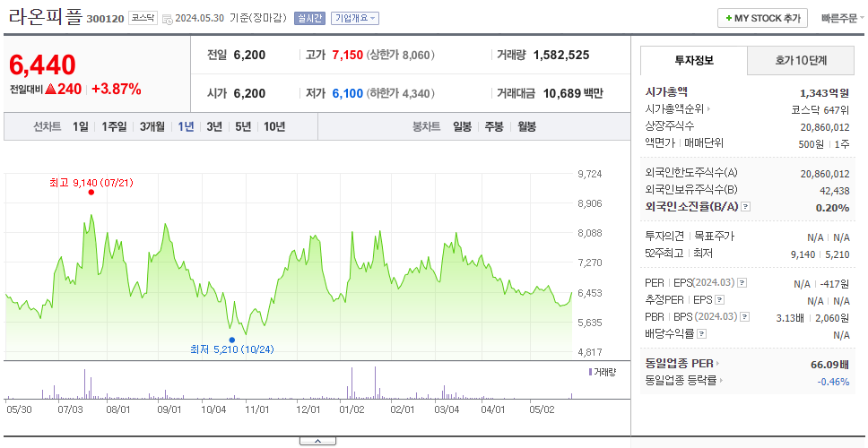Click the stock code 300120
868x448 pixels.
(105, 20)
